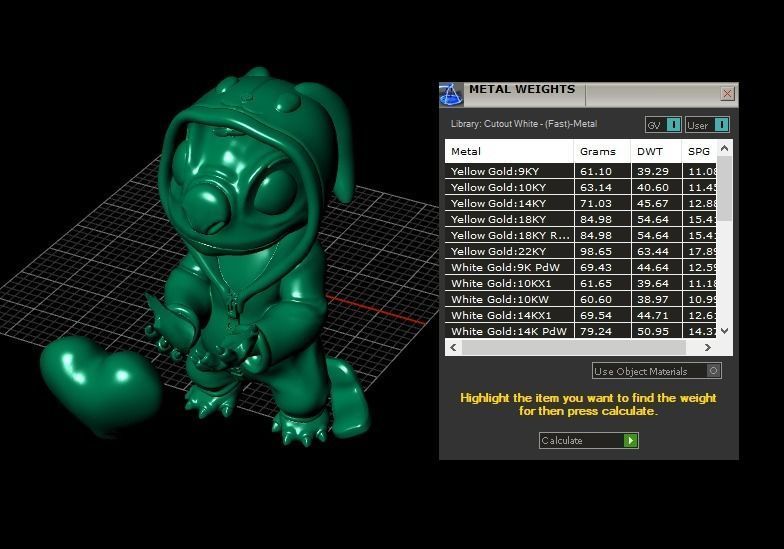Screen dimensions: 784x549
Task: Click the 69.43 grams value
Action: pyautogui.click(x=596, y=268)
